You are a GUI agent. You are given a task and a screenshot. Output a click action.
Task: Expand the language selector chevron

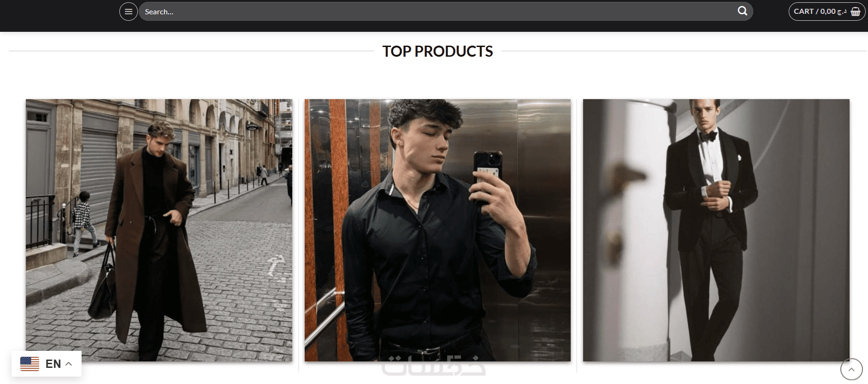69,364
